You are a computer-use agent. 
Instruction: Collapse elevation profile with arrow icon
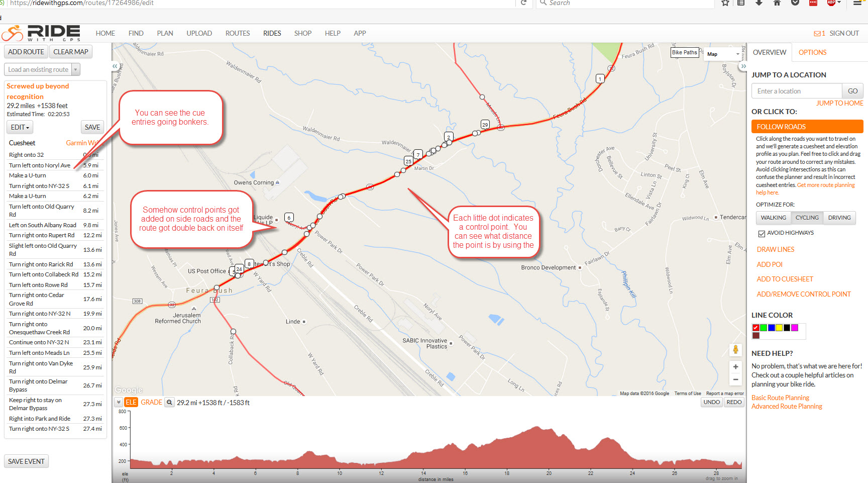click(x=119, y=402)
